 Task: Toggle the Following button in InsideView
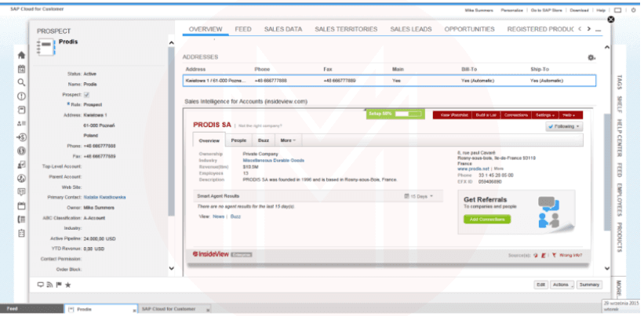point(564,125)
